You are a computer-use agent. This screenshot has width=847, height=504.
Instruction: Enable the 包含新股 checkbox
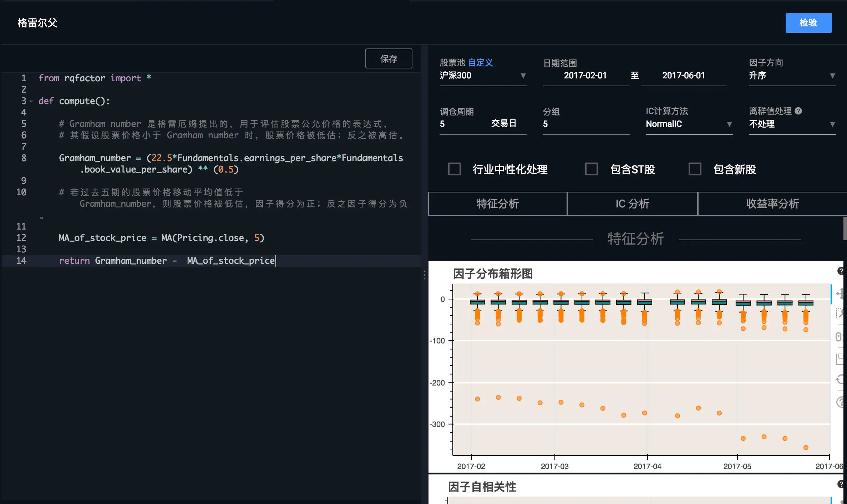coord(695,169)
